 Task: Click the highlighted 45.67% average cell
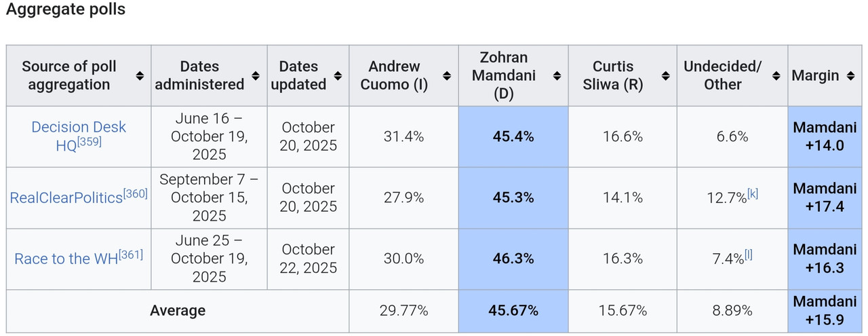pos(513,311)
